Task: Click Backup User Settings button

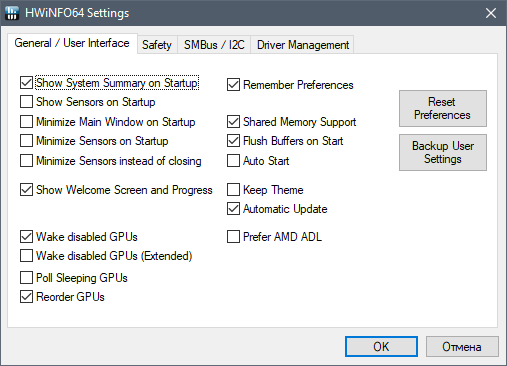Action: coord(443,152)
